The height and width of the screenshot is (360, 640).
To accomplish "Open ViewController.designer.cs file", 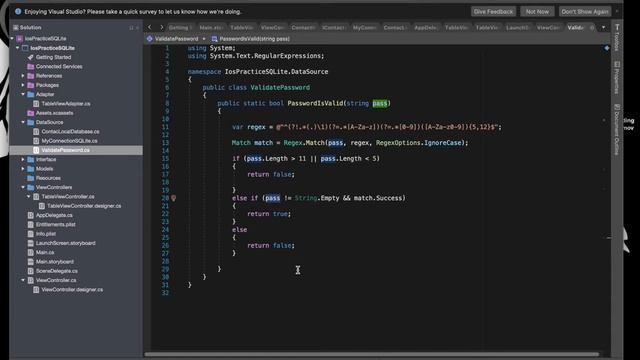I will pos(72,289).
